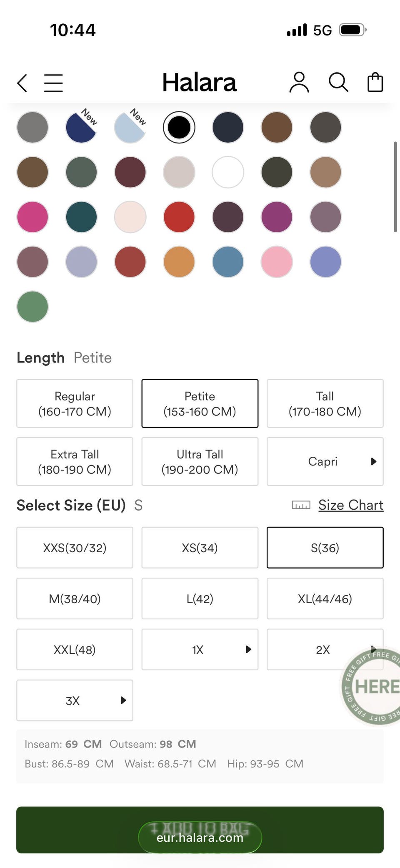Select the red color swatch

tap(179, 217)
